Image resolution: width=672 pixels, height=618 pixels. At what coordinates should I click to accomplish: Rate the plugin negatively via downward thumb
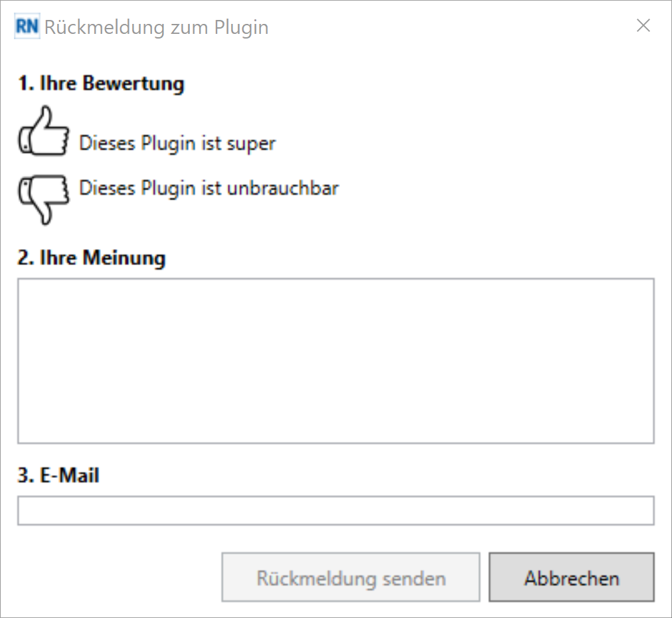coord(43,199)
